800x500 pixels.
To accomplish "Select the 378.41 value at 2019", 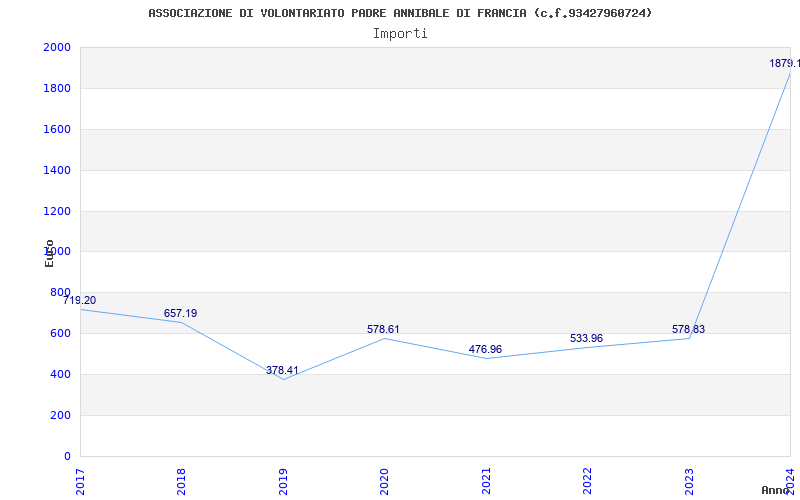I will 282,370.
